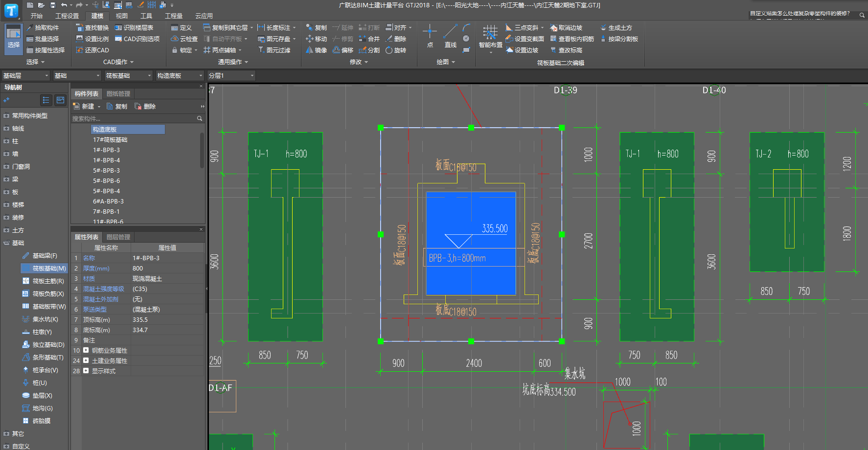Select the 点 draw tool
The image size is (868, 450).
(430, 37)
